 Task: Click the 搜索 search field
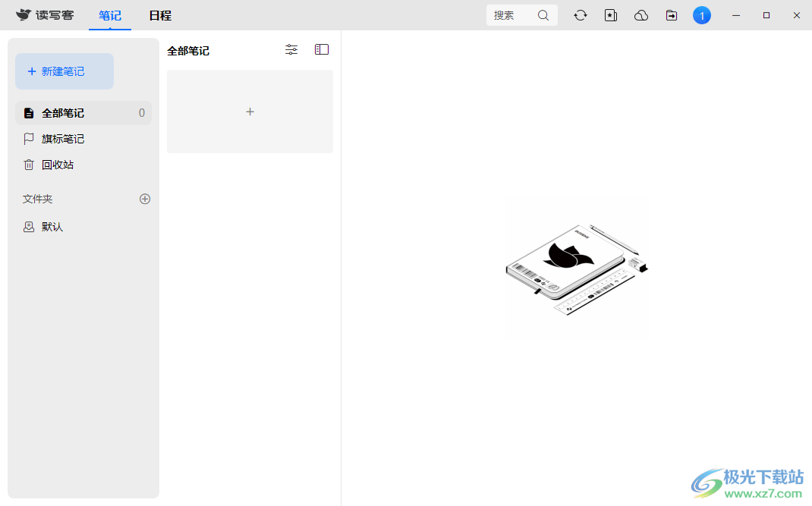[521, 15]
